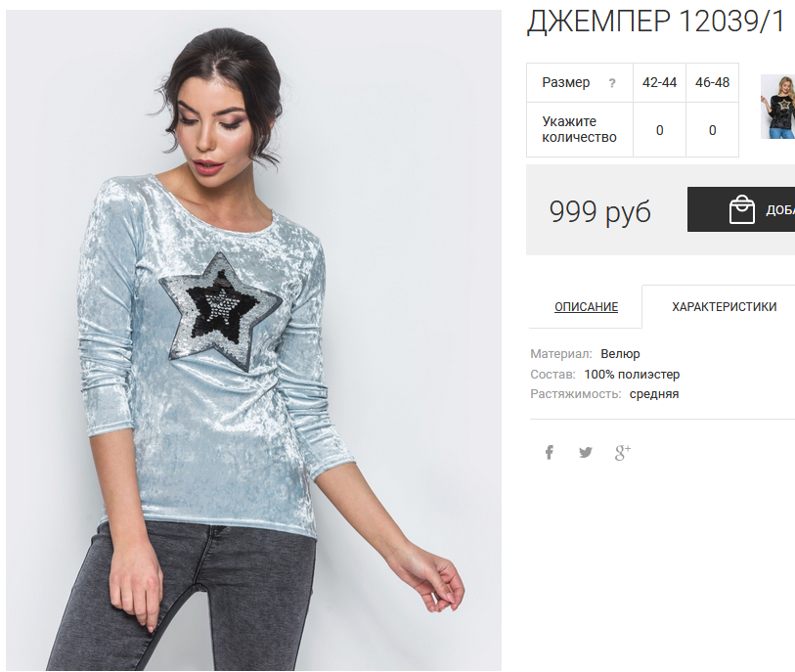This screenshot has width=795, height=672.
Task: Click the Размер label cell
Action: (580, 83)
